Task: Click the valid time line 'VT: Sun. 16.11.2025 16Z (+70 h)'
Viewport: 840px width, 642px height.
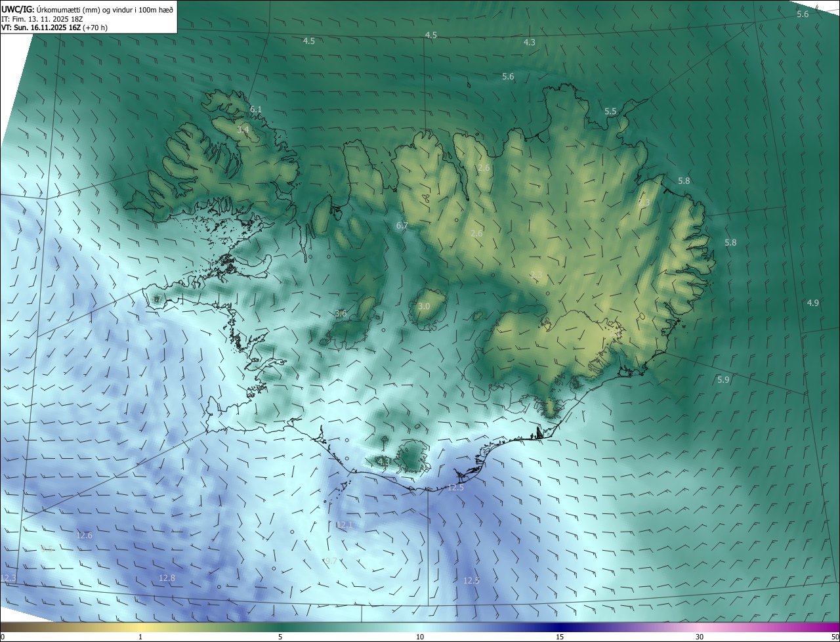Action: pos(54,28)
